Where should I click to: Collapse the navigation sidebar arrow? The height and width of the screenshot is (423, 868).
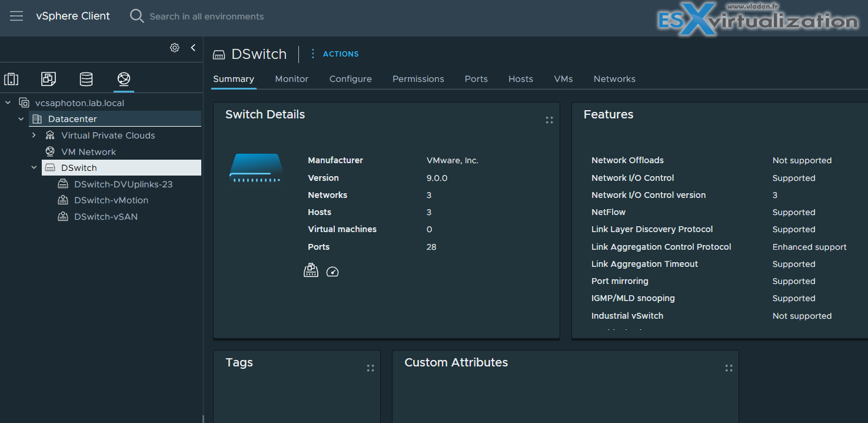tap(193, 48)
